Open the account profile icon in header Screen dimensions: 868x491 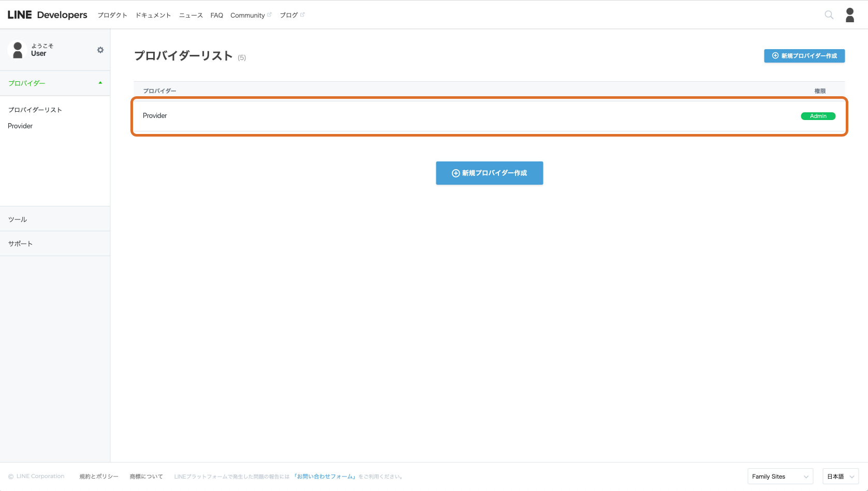click(850, 15)
